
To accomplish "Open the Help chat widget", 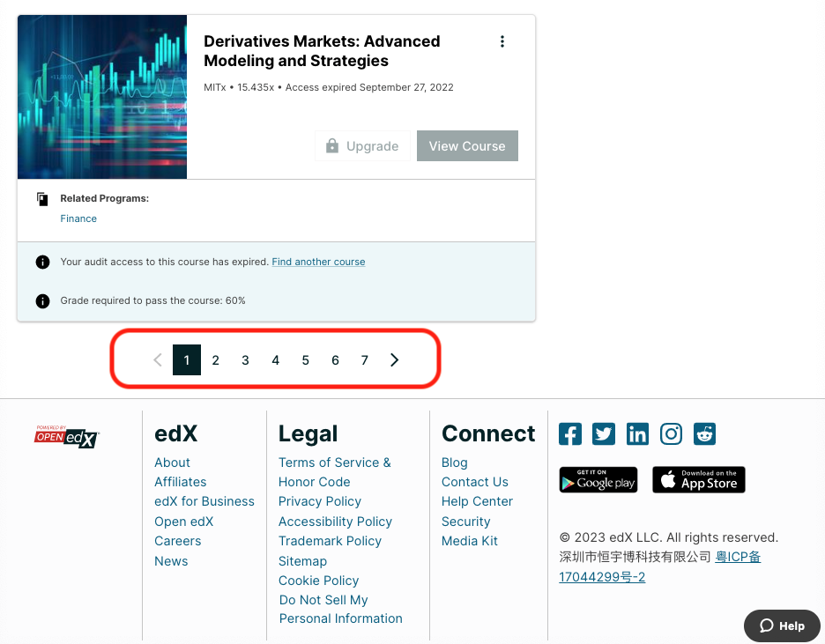I will tap(782, 625).
